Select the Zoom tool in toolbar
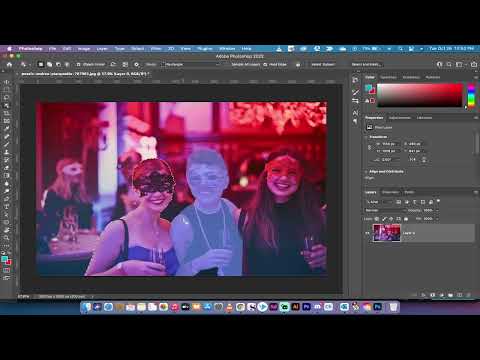The width and height of the screenshot is (480, 360). tap(6, 237)
